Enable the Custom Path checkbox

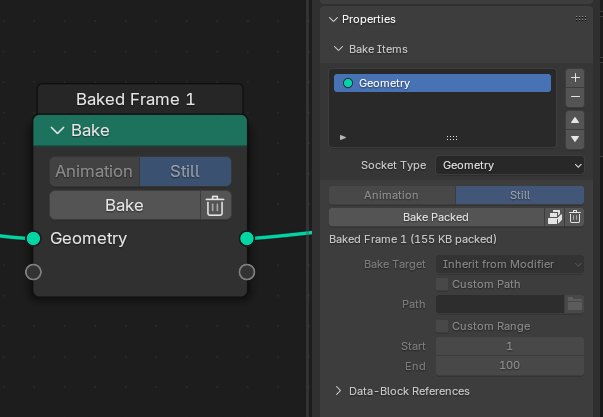(442, 285)
